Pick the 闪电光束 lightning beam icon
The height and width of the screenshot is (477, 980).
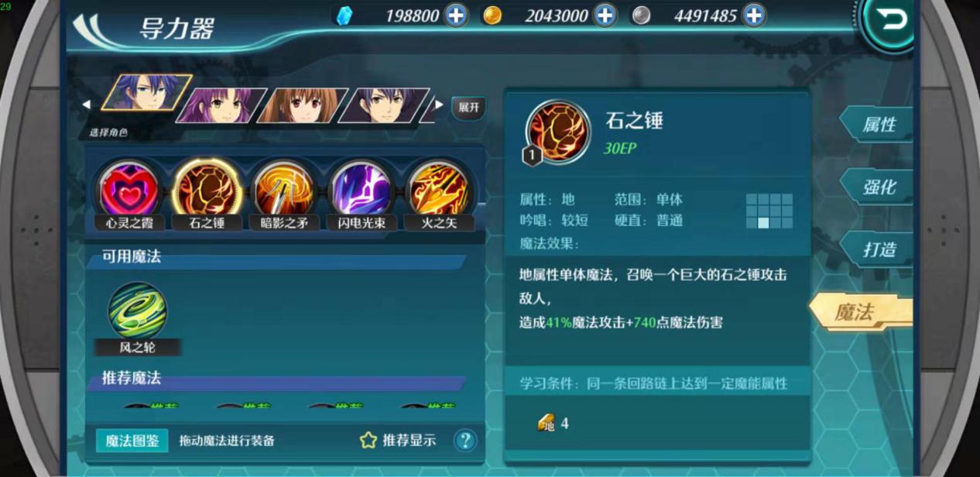(x=362, y=190)
